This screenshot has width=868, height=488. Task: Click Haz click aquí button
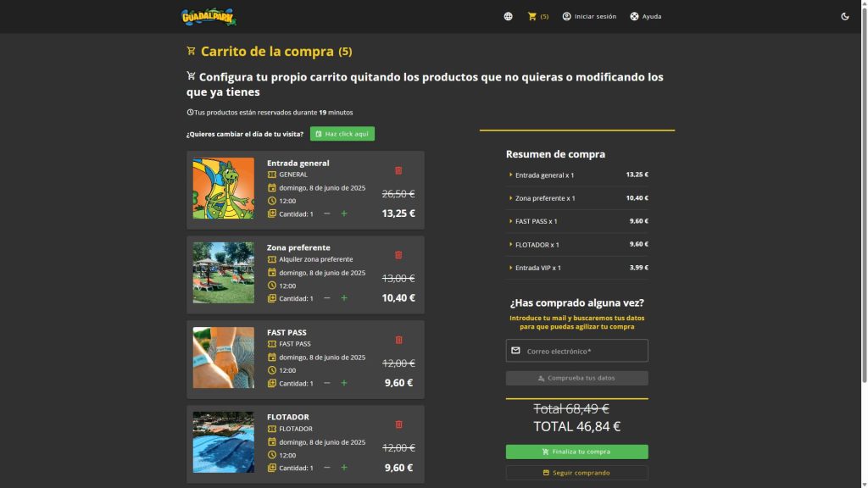pyautogui.click(x=342, y=134)
